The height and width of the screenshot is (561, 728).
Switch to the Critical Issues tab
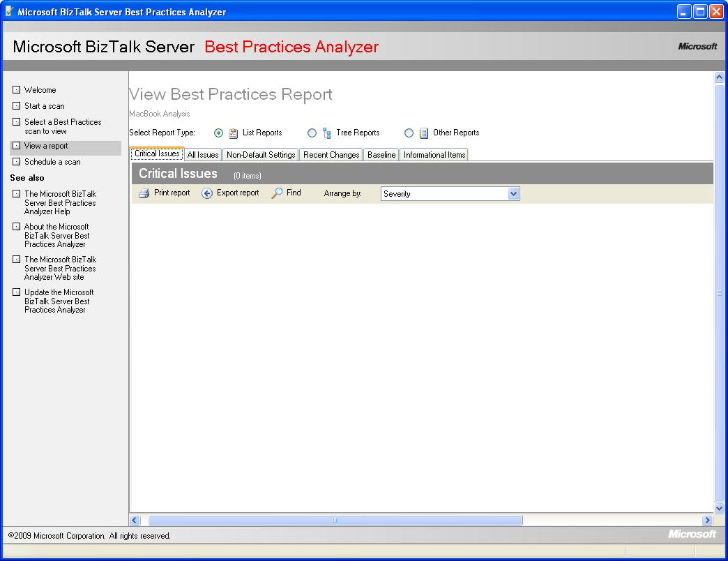click(x=157, y=154)
